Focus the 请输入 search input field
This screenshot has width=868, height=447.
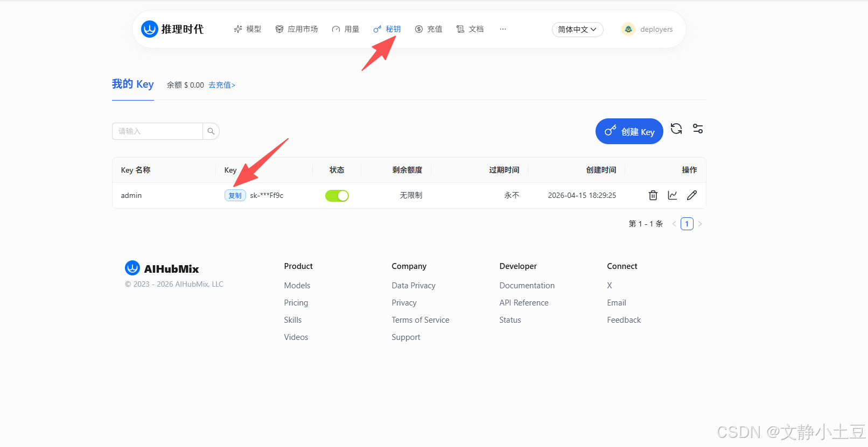pyautogui.click(x=157, y=131)
